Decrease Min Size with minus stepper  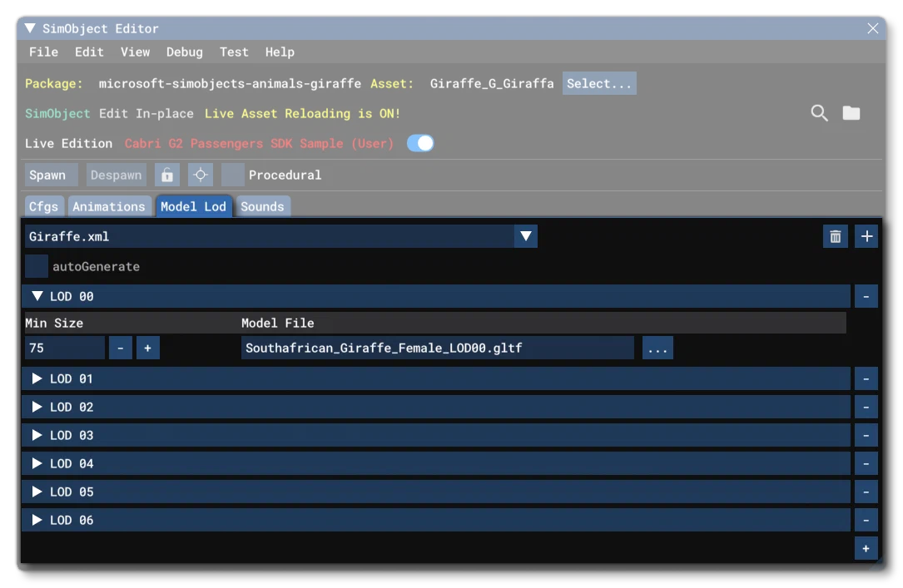tap(121, 348)
